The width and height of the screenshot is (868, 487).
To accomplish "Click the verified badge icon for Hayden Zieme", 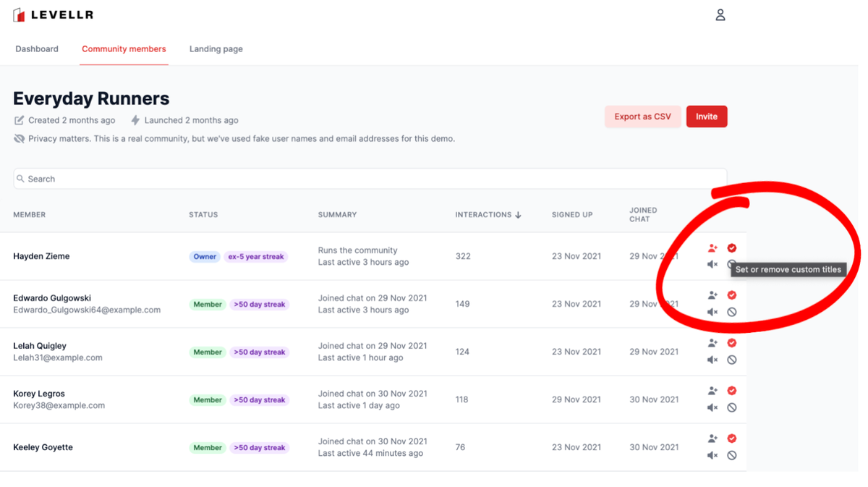I will 732,248.
